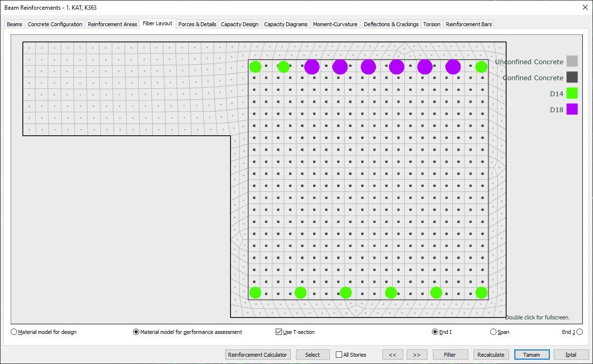Open the Reinforcement Calculator
The image size is (593, 364).
(x=258, y=354)
